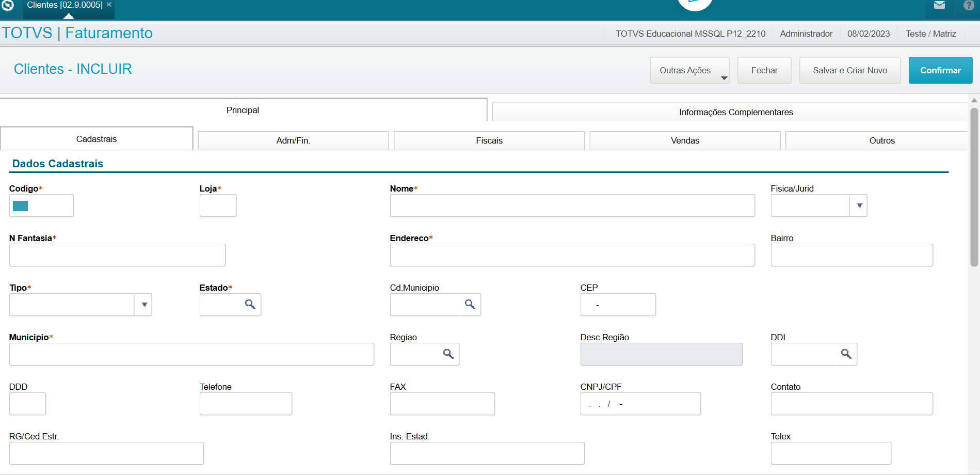
Task: Click TOTVS Educacional MSSQL P12_2210 label
Action: 690,34
